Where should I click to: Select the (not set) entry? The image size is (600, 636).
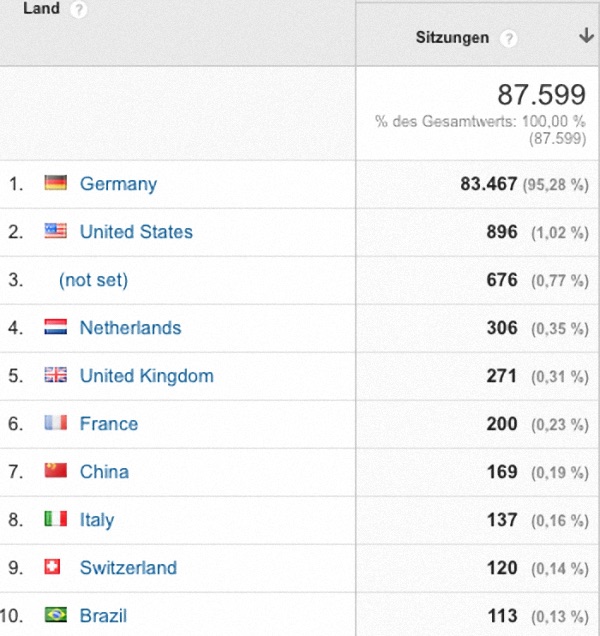pyautogui.click(x=93, y=280)
